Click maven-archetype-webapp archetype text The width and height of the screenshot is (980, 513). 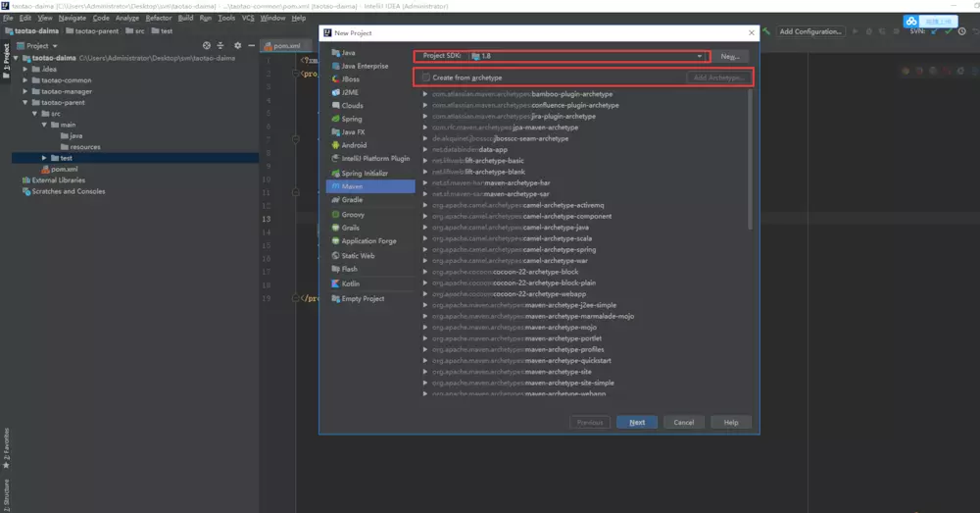click(565, 393)
